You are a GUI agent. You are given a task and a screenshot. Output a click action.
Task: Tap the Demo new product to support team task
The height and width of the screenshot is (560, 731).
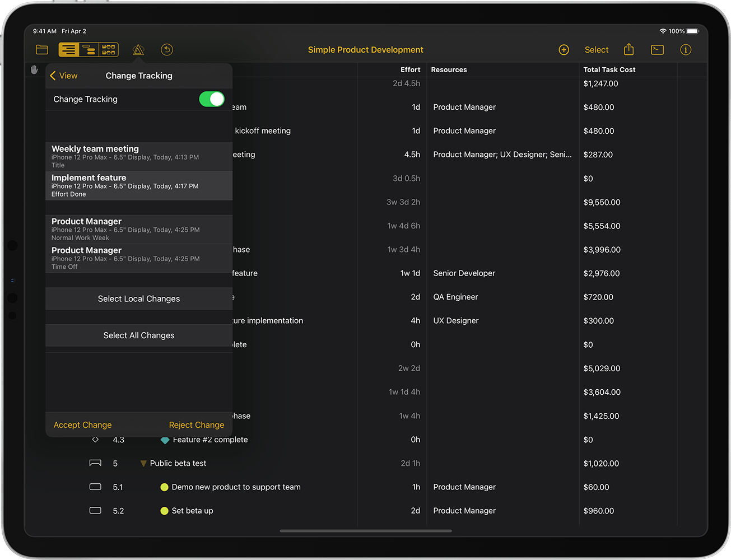click(236, 487)
